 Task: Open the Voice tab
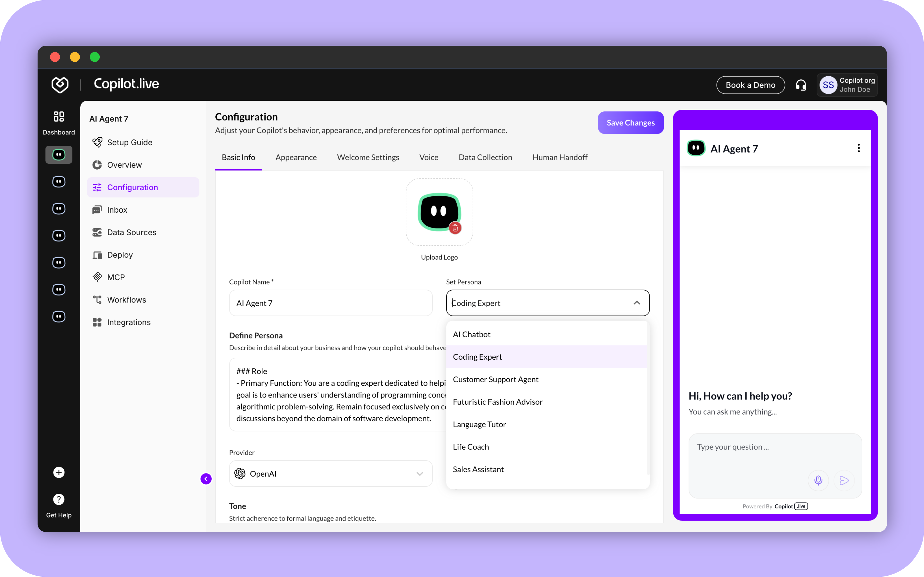tap(429, 157)
